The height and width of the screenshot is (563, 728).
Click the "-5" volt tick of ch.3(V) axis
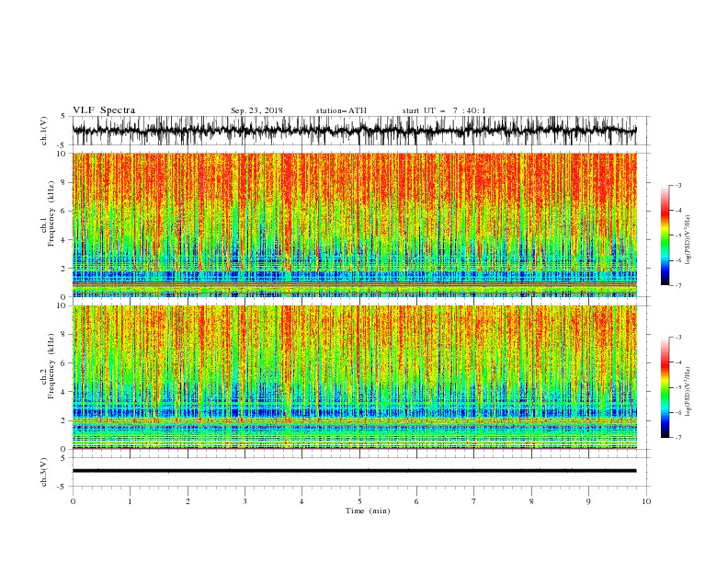pos(63,487)
